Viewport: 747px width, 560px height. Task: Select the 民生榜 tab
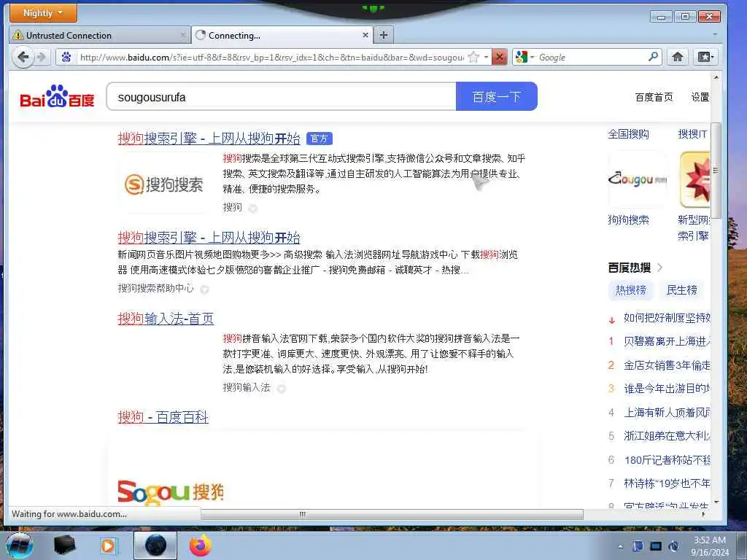click(x=682, y=290)
